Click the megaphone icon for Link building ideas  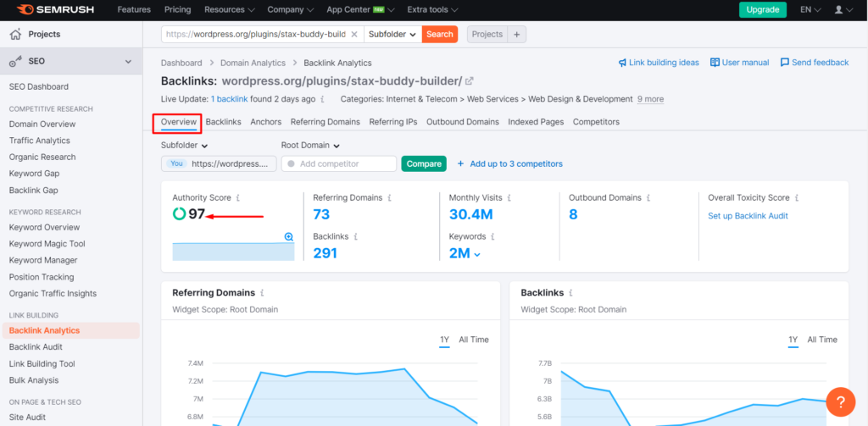[622, 63]
